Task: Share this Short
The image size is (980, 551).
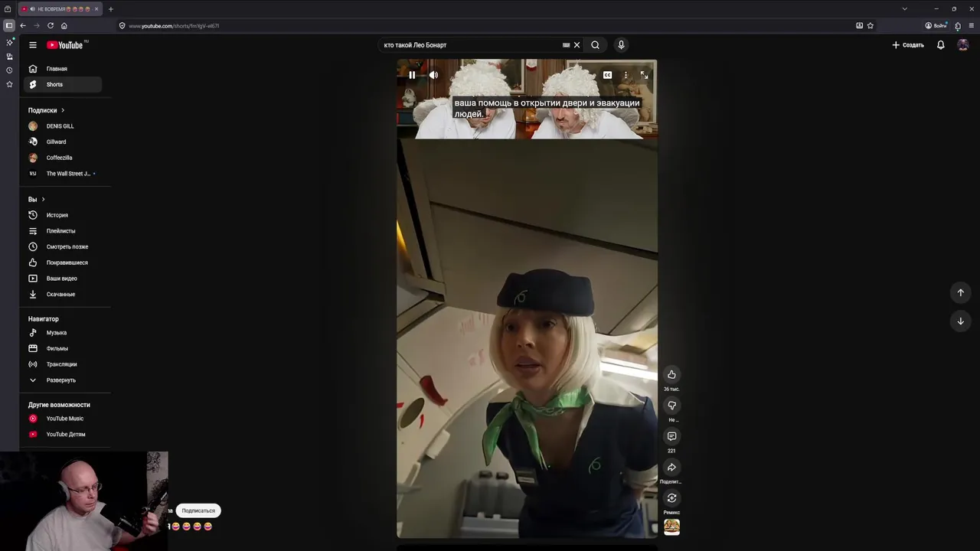Action: [x=671, y=468]
